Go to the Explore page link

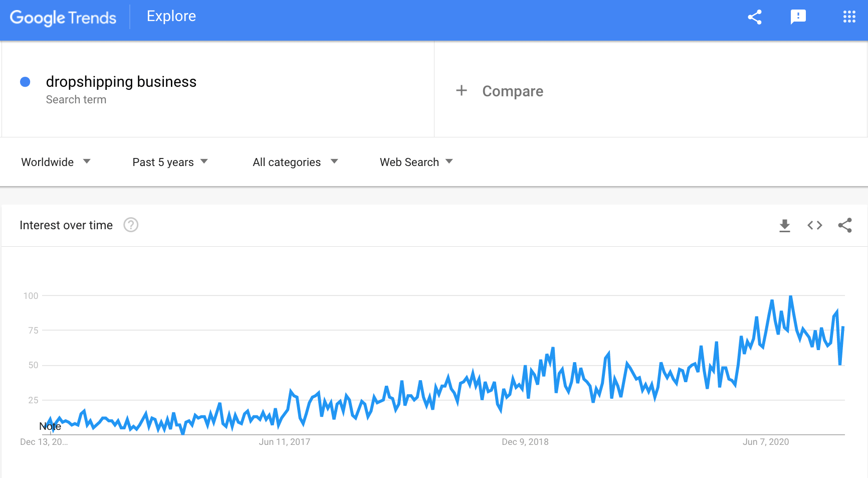pyautogui.click(x=171, y=17)
